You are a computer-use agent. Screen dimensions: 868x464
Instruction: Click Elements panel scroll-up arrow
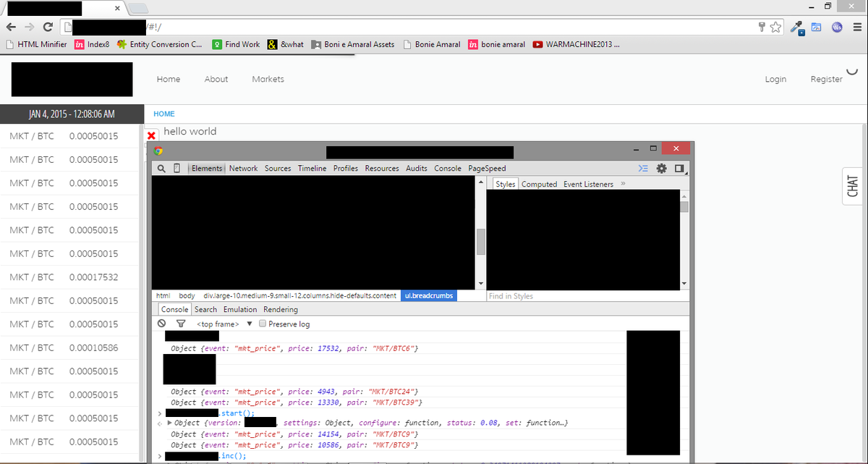(x=480, y=182)
